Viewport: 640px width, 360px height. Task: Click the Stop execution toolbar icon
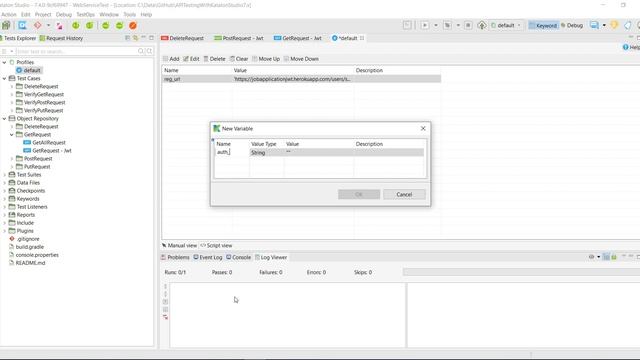pos(468,25)
